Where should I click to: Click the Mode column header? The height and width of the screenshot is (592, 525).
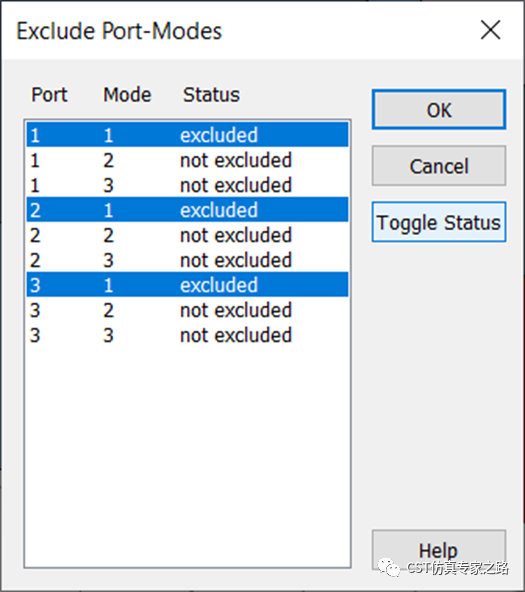127,94
